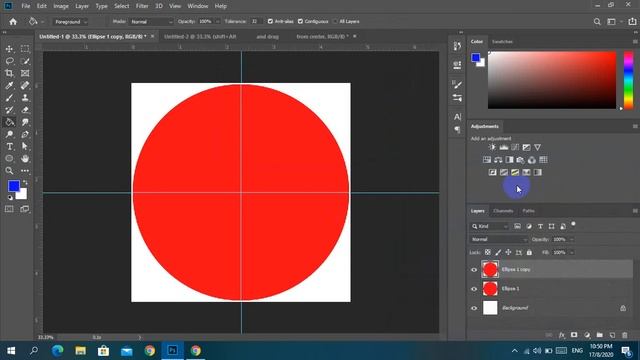Click the background white color swatch

coord(23,196)
